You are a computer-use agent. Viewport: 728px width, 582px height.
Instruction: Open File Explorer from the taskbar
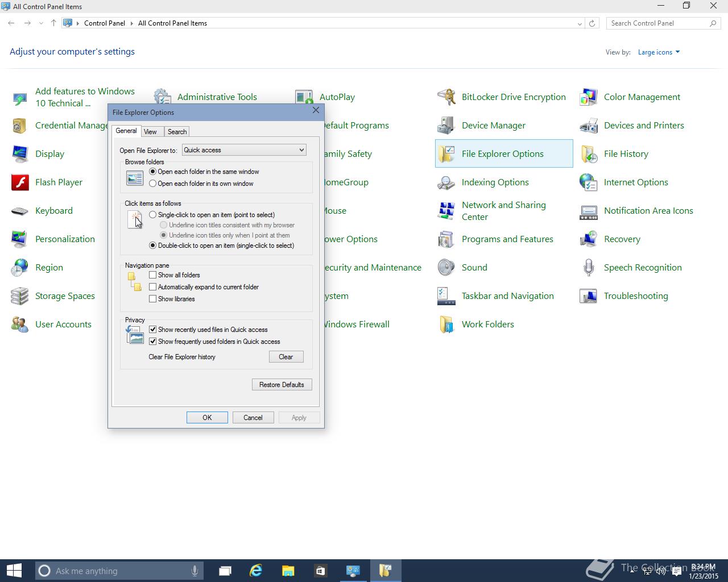point(288,571)
